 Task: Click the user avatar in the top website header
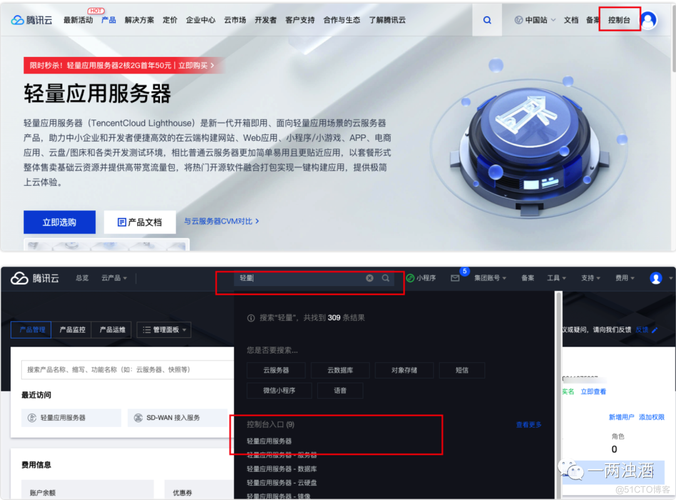[648, 20]
